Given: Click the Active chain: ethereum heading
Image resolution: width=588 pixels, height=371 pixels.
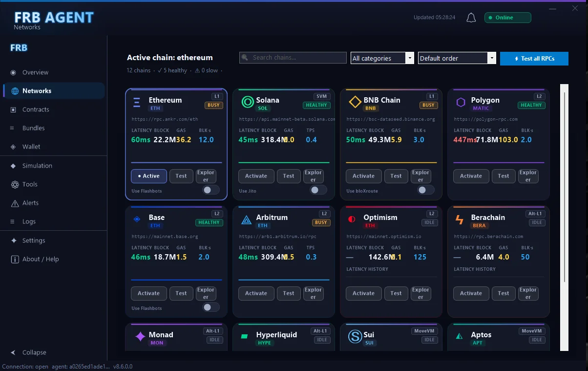Looking at the screenshot, I should tap(170, 58).
